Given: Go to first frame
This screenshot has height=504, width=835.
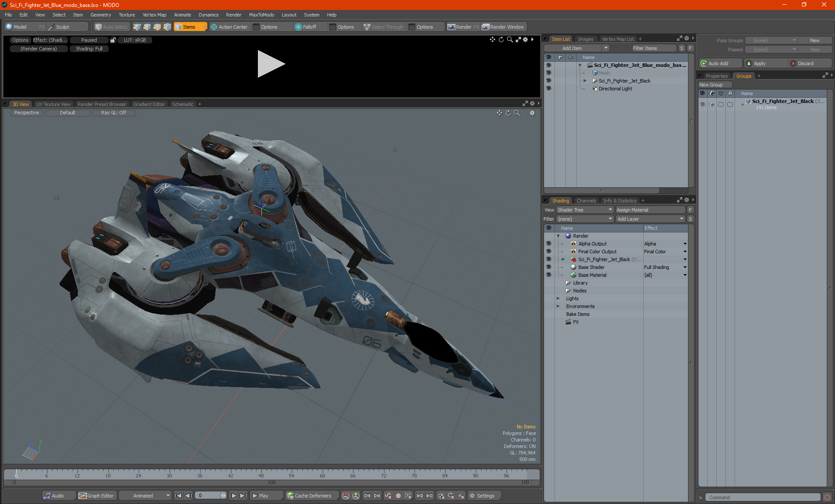Looking at the screenshot, I should pyautogui.click(x=178, y=496).
